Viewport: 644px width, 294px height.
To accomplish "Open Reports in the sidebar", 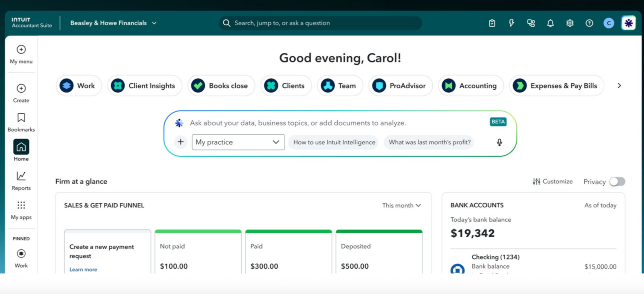I will coord(21,181).
